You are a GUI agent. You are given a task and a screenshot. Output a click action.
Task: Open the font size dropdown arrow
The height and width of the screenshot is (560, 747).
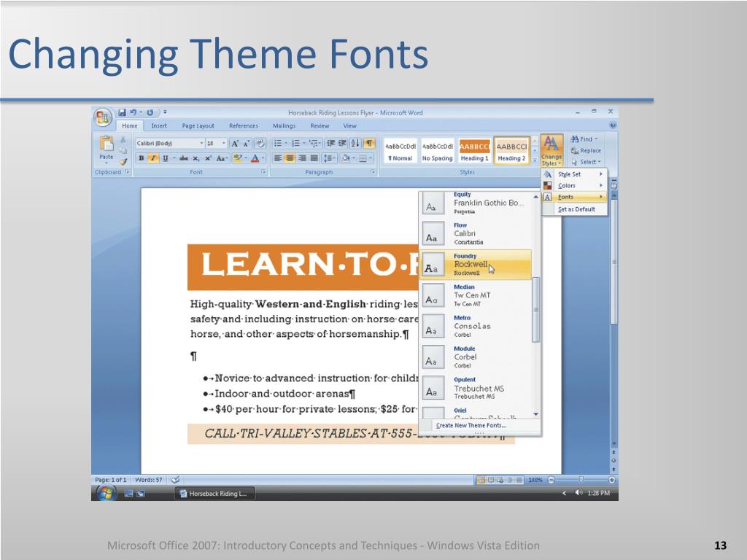pyautogui.click(x=223, y=144)
